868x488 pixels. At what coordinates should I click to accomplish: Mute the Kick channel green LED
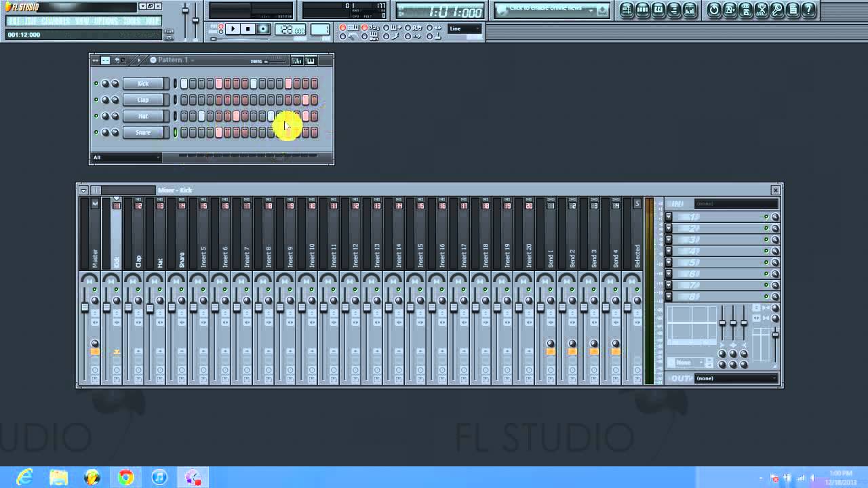[96, 83]
